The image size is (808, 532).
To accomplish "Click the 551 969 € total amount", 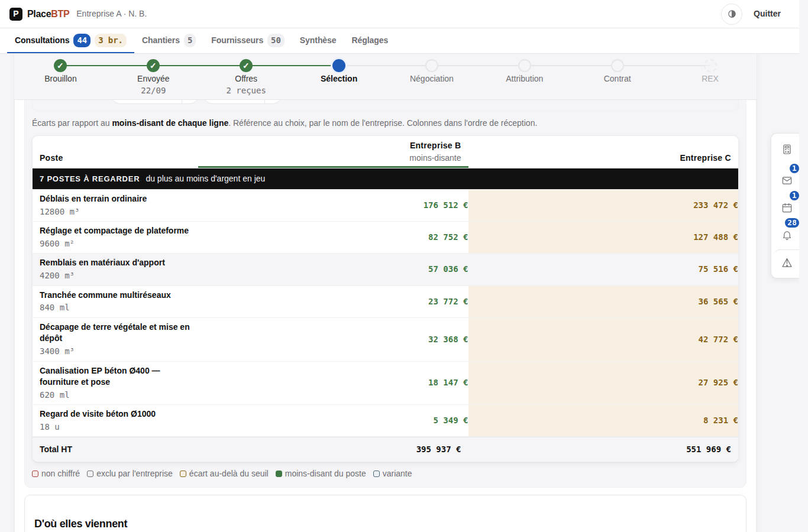I will 709,449.
